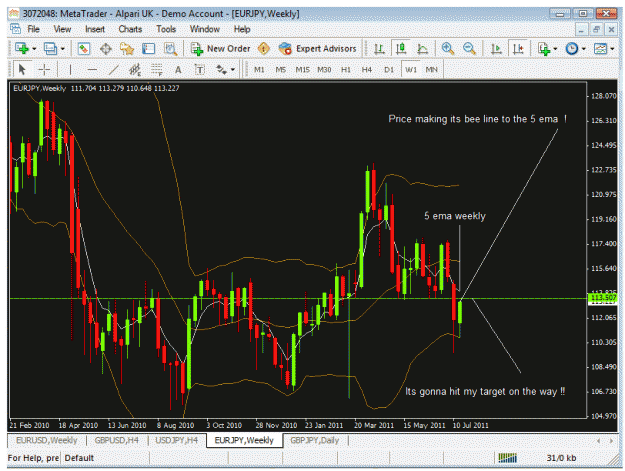625x471 pixels.
Task: Open the Indicators dropdown arrow
Action: click(555, 49)
